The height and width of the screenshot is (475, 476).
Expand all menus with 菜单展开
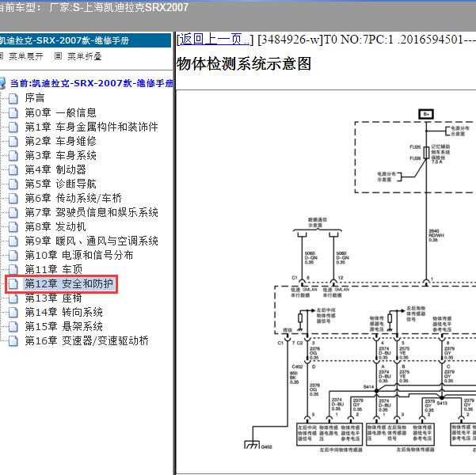(x=26, y=56)
